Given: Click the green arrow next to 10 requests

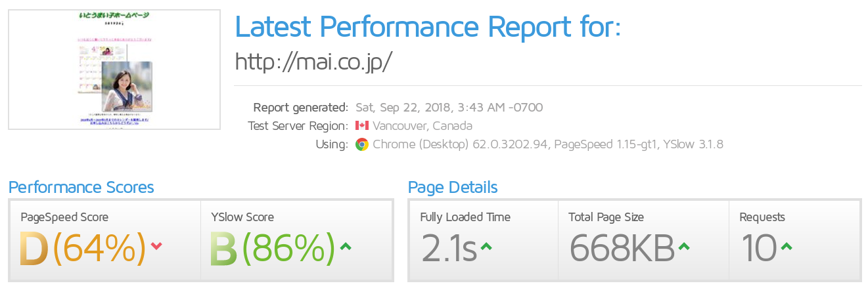Looking at the screenshot, I should (786, 246).
